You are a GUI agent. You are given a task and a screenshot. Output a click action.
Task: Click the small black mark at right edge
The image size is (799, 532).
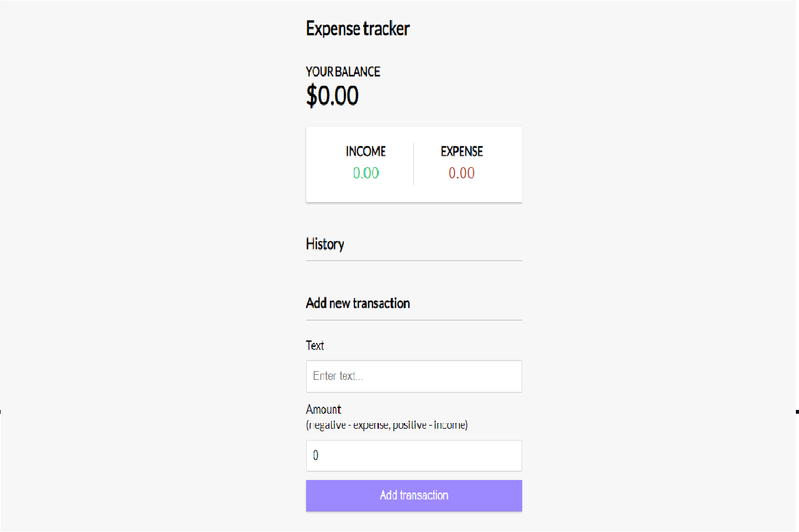coord(797,412)
